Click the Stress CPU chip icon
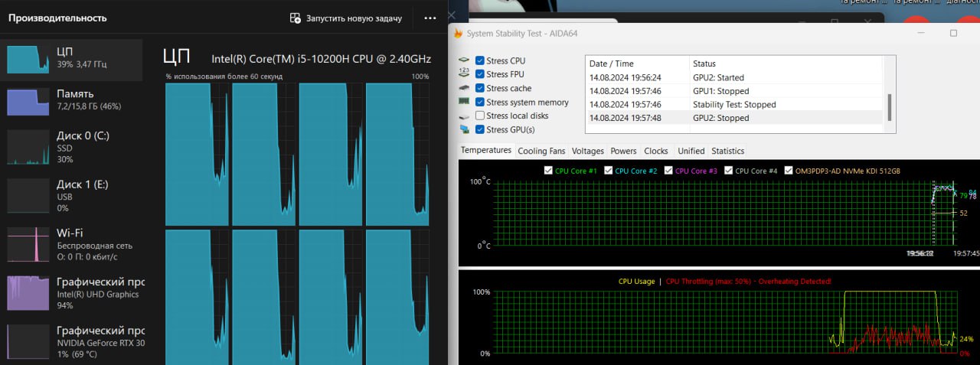The width and height of the screenshot is (980, 365). tap(463, 60)
